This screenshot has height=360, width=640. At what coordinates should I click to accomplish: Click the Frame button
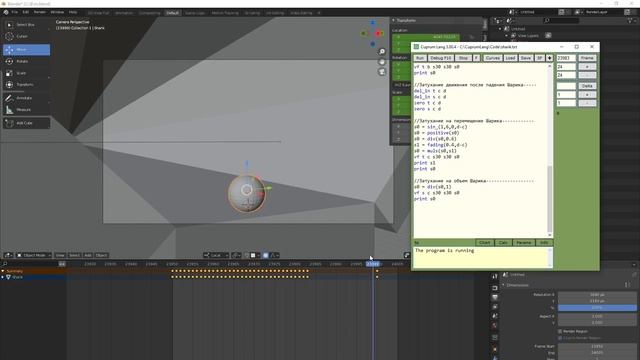click(587, 58)
